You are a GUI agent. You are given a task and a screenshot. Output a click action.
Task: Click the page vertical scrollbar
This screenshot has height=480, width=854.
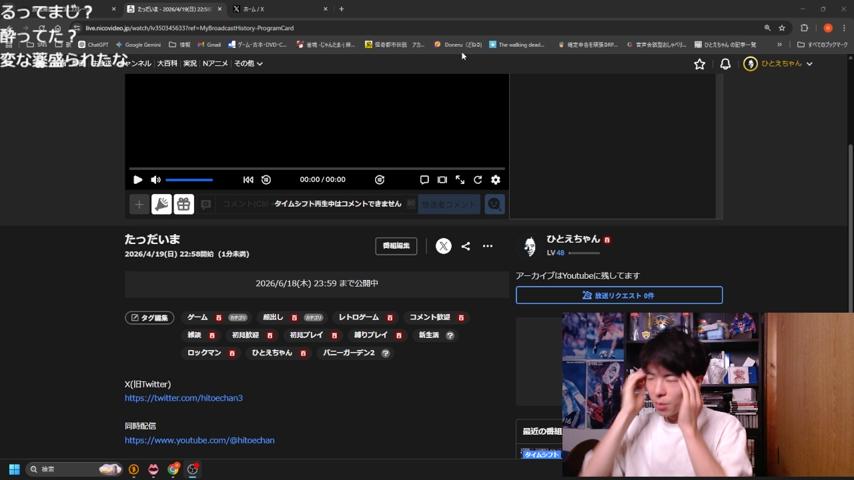click(x=850, y=229)
